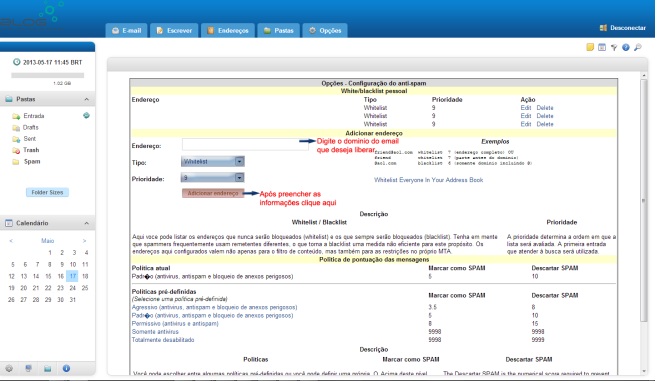Click the magnifying glass search icon

pyautogui.click(x=638, y=47)
